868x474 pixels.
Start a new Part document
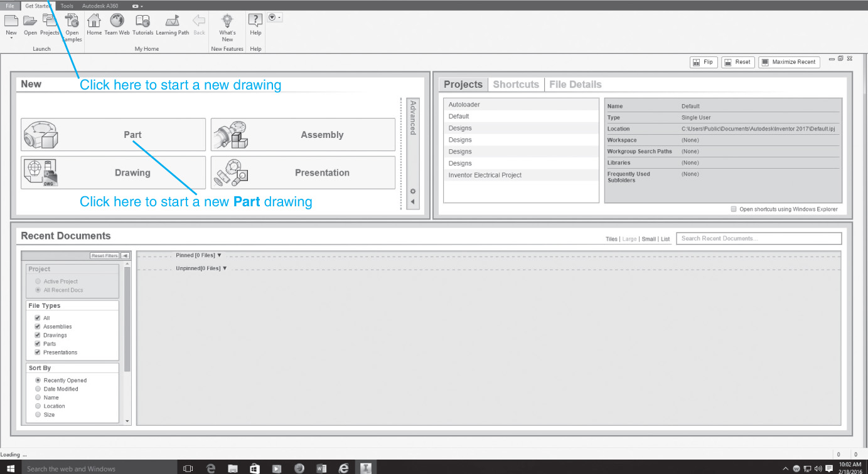coord(113,134)
